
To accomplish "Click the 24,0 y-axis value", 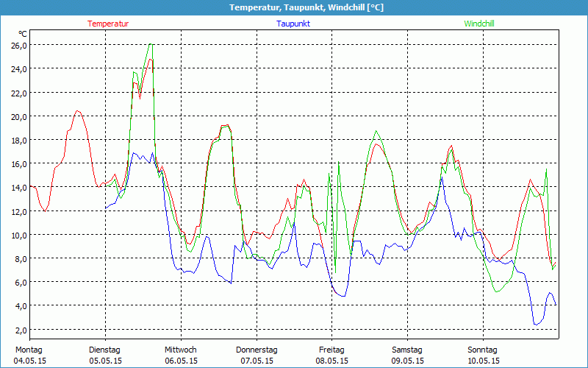I will tap(19, 68).
